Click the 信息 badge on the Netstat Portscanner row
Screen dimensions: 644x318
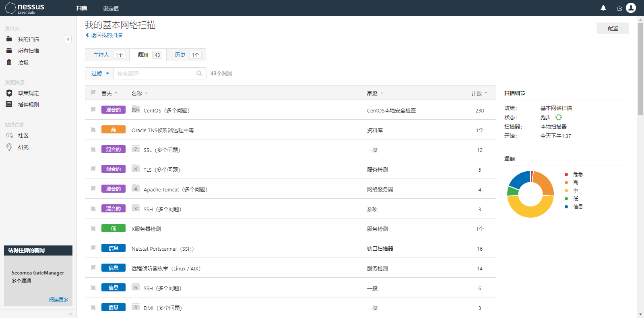coord(114,248)
